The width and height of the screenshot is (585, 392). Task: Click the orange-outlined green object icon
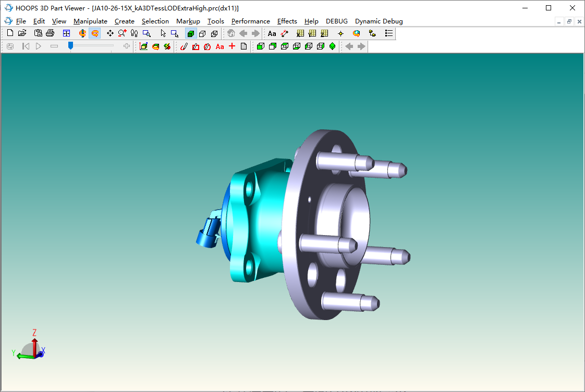(155, 46)
